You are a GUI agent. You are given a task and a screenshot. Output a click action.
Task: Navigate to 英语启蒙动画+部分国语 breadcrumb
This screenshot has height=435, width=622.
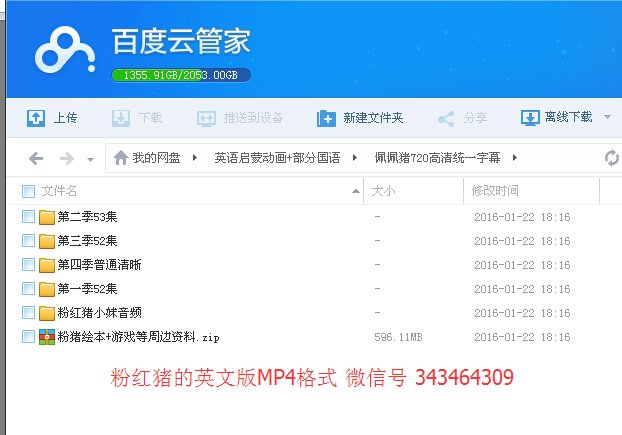(277, 158)
